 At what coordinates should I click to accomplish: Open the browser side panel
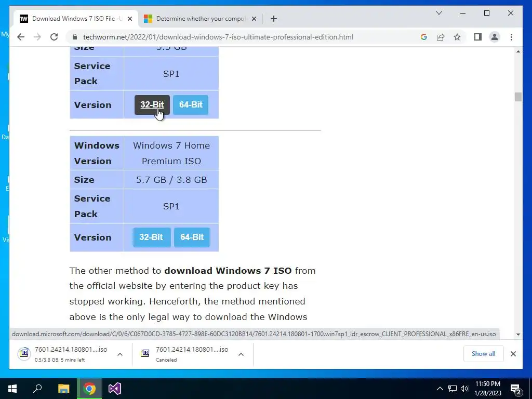[478, 37]
